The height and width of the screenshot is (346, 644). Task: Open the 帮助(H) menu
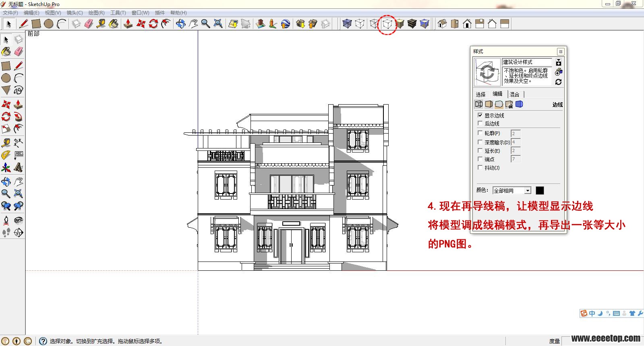coord(178,13)
